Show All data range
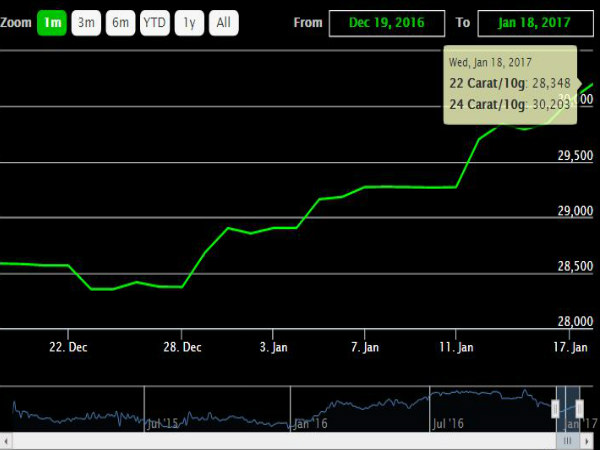The image size is (600, 450). [224, 23]
